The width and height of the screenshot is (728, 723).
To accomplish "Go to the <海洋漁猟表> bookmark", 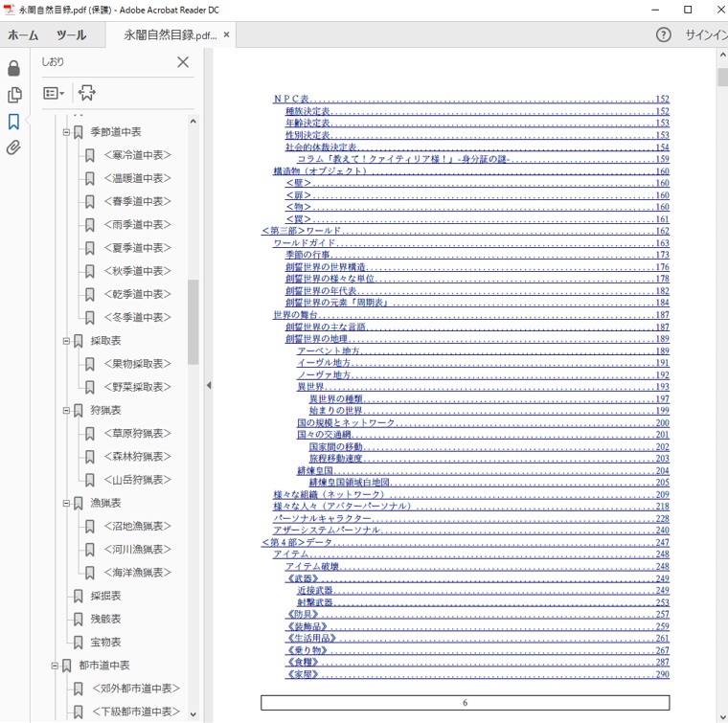I will click(x=137, y=573).
